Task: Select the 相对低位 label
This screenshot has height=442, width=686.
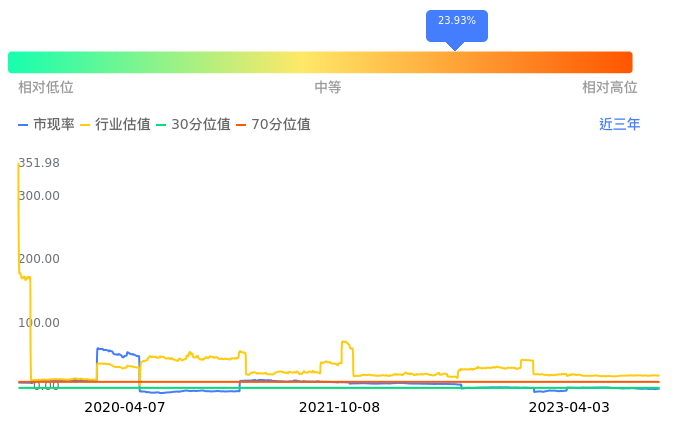Action: click(46, 88)
